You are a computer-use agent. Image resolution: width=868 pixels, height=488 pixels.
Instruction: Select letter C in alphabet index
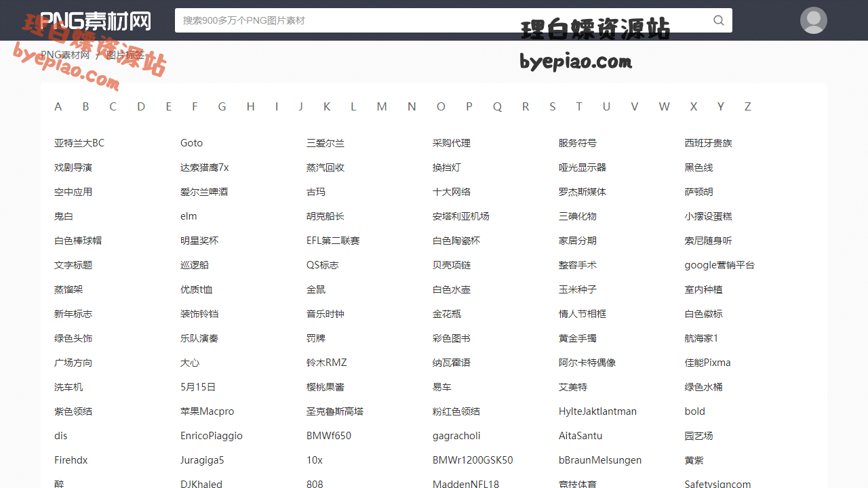point(113,106)
